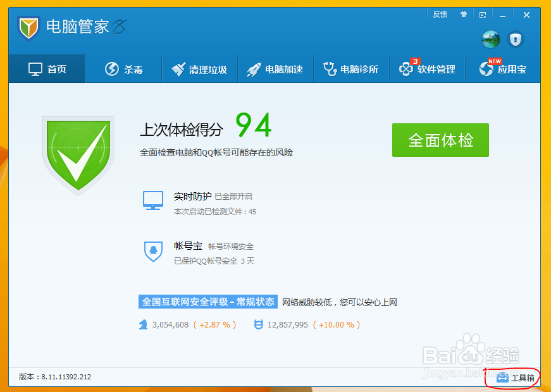
Task: Go to the 电脑加速 speedup tab
Action: pos(276,69)
